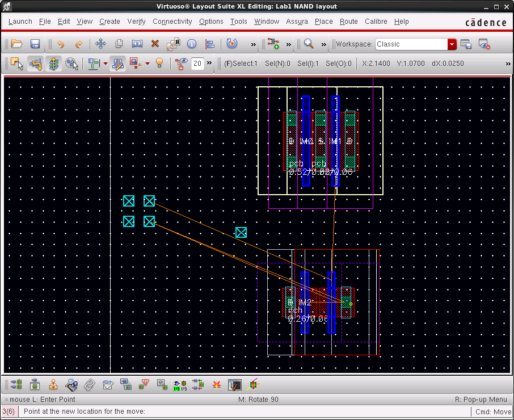514x420 pixels.
Task: Open the File menu
Action: pyautogui.click(x=45, y=22)
